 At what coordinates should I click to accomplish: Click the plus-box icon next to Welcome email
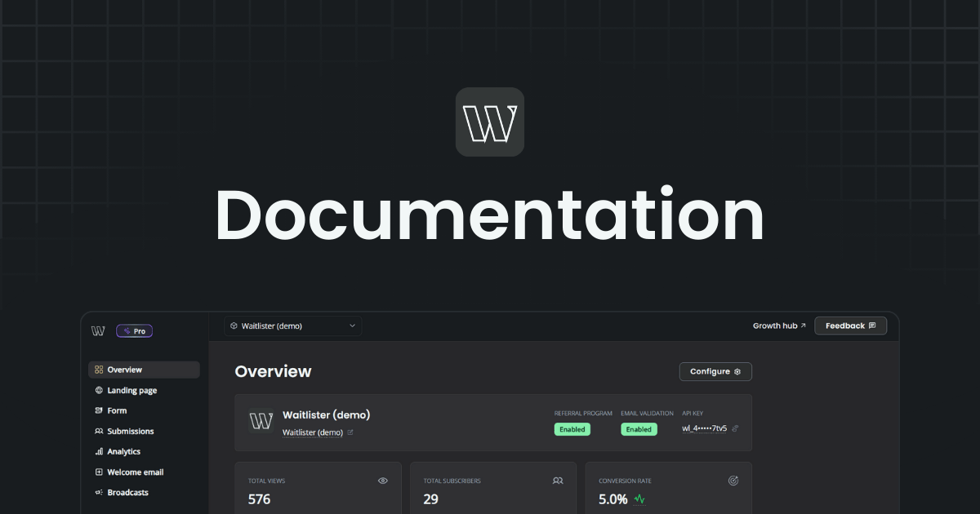pyautogui.click(x=99, y=472)
